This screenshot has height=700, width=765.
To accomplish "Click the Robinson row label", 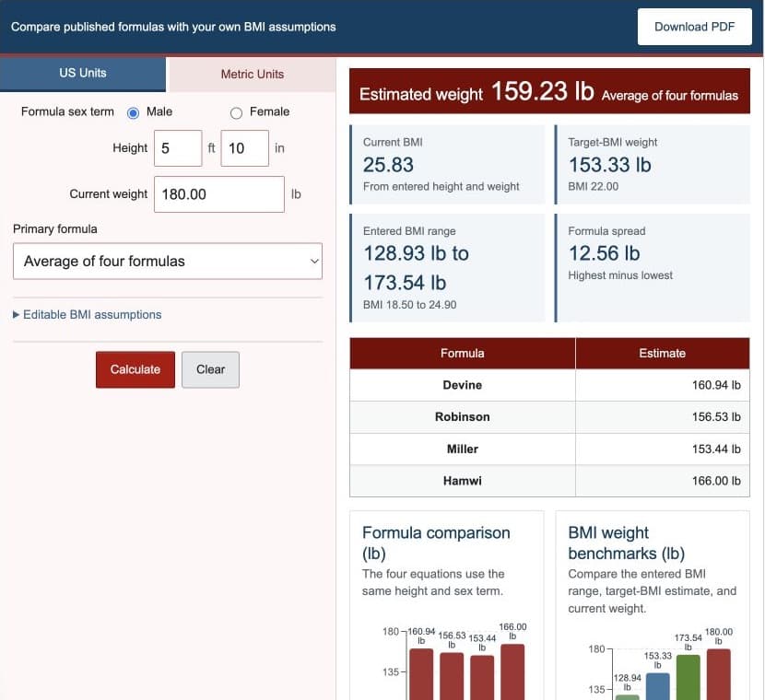I will pyautogui.click(x=463, y=417).
